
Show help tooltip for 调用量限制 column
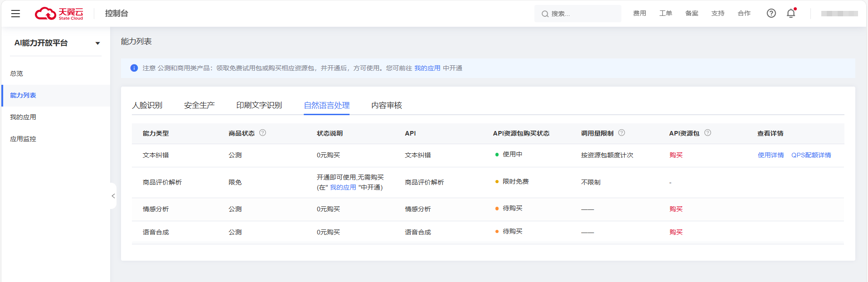pos(621,133)
